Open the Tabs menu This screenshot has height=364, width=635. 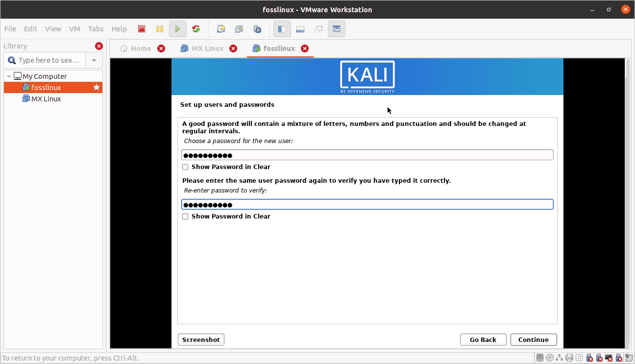[96, 29]
